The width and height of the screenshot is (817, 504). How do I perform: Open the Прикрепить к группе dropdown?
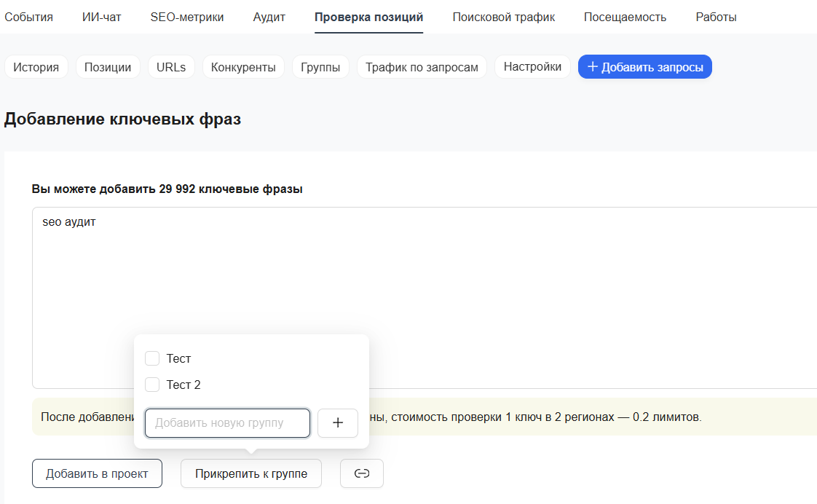250,473
